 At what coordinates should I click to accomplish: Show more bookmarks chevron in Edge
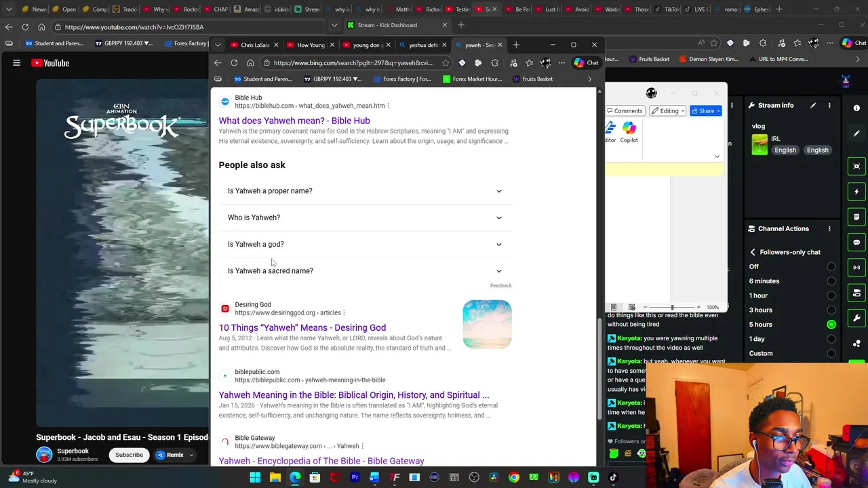click(589, 79)
